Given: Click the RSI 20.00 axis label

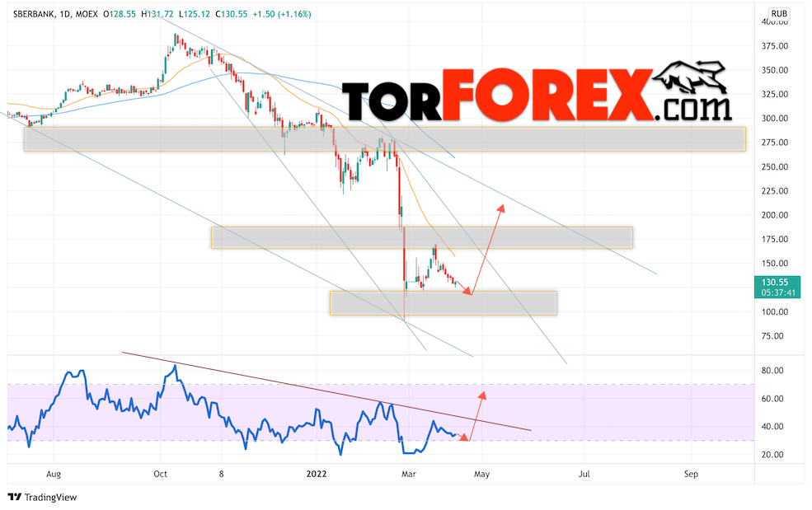Looking at the screenshot, I should click(x=772, y=455).
